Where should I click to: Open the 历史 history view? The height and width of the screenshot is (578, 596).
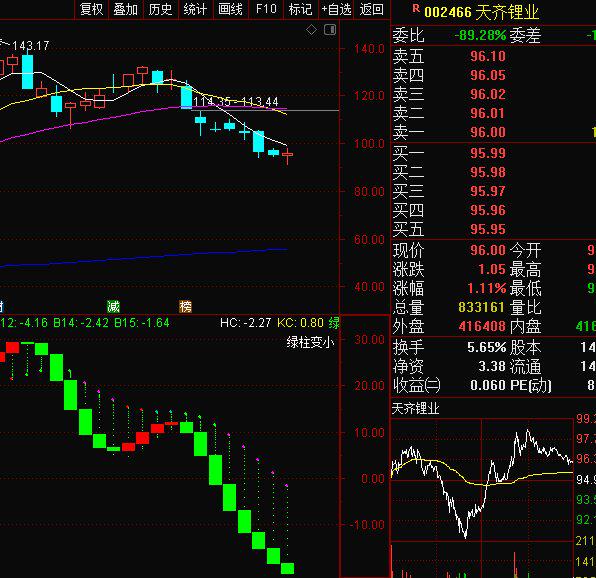160,9
